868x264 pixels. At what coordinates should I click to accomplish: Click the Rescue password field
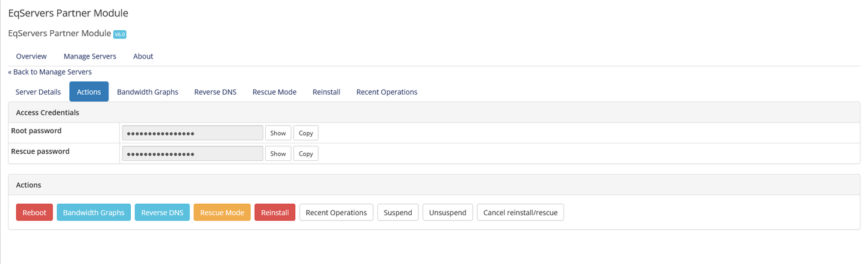[x=192, y=153]
